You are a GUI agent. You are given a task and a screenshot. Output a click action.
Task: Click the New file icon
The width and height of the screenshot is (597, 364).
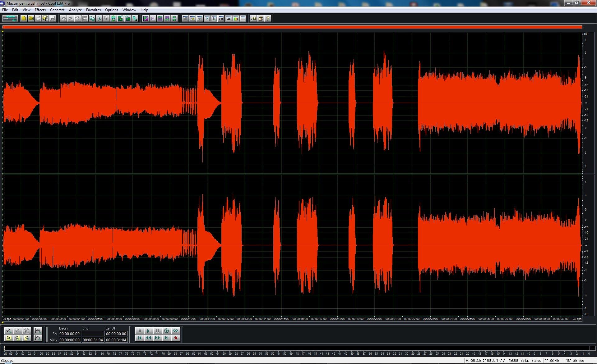click(x=24, y=18)
